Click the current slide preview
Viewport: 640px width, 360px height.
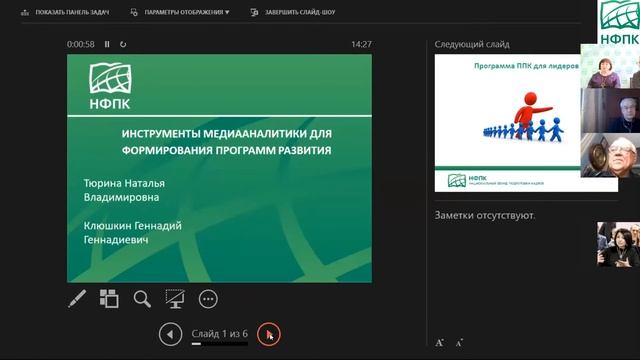pos(219,168)
